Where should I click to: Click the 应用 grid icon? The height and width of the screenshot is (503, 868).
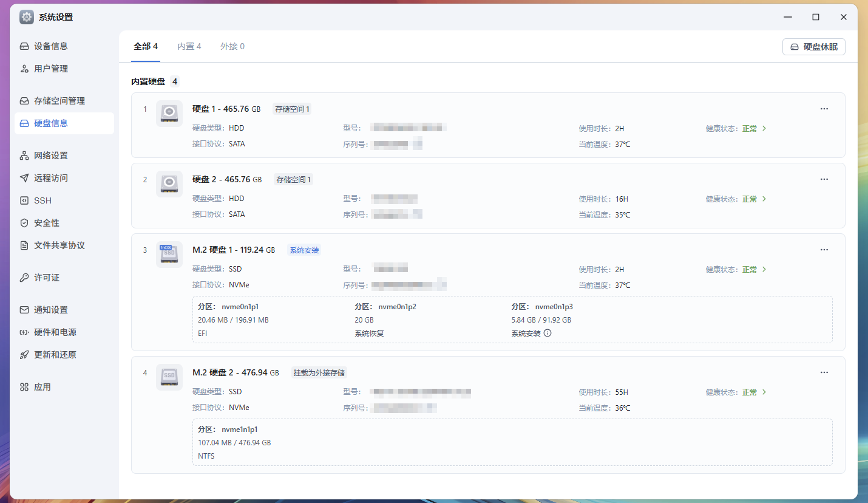24,387
